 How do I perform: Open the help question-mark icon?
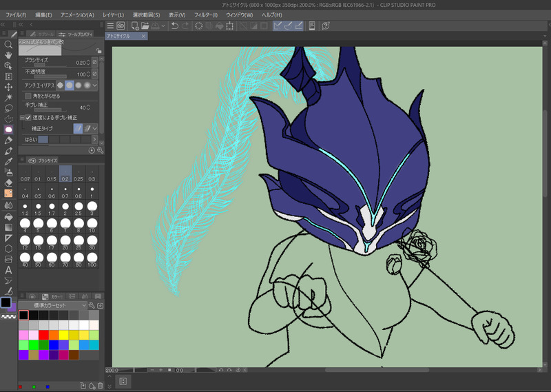(x=326, y=25)
